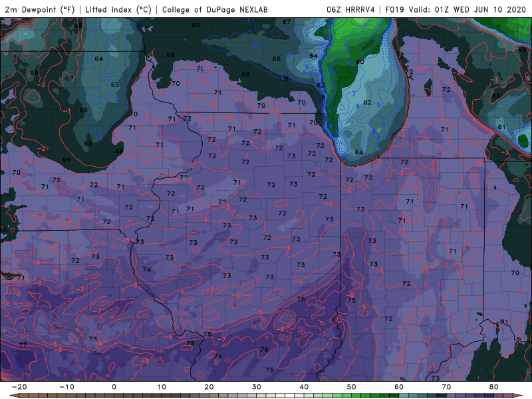Click the 0 label on the color scale
This screenshot has width=532, height=399.
114,387
